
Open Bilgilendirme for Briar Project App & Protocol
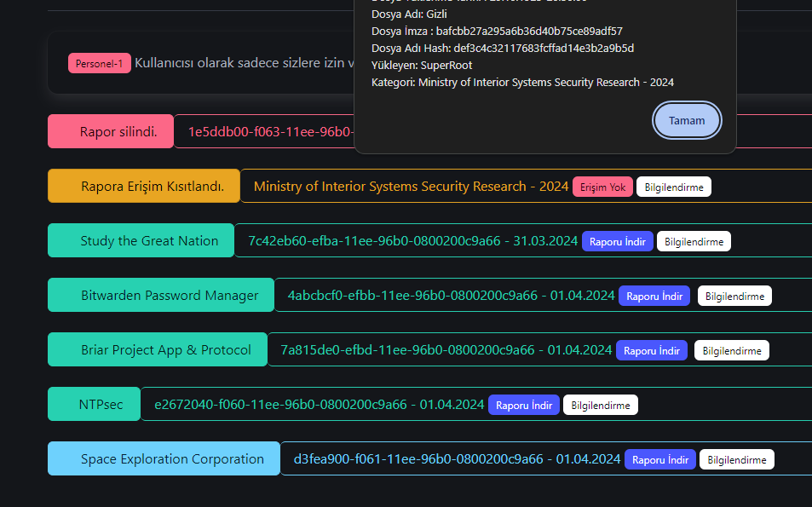coord(732,350)
